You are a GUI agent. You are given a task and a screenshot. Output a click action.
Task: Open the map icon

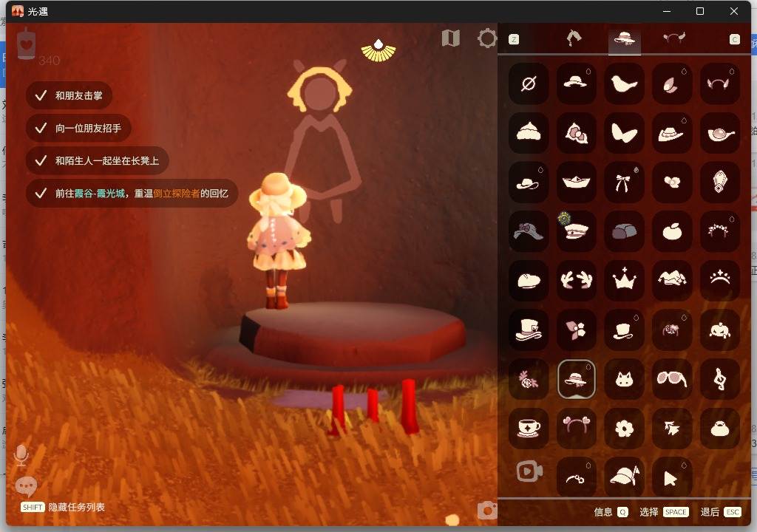(450, 38)
